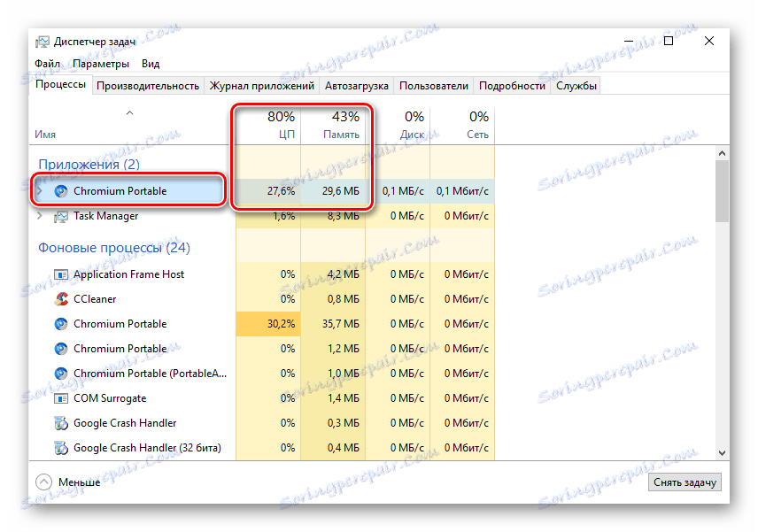Sort by the Память column header

click(x=333, y=126)
